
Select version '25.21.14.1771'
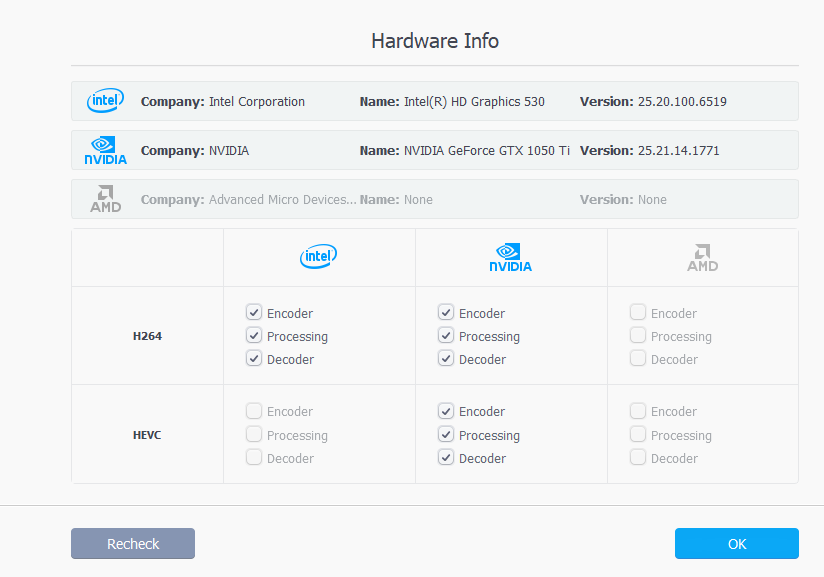[678, 150]
